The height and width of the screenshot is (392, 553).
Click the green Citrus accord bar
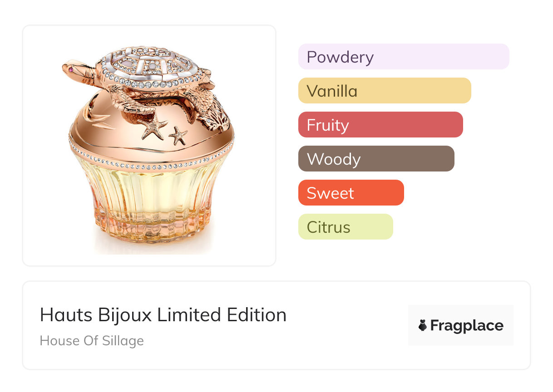(x=346, y=227)
